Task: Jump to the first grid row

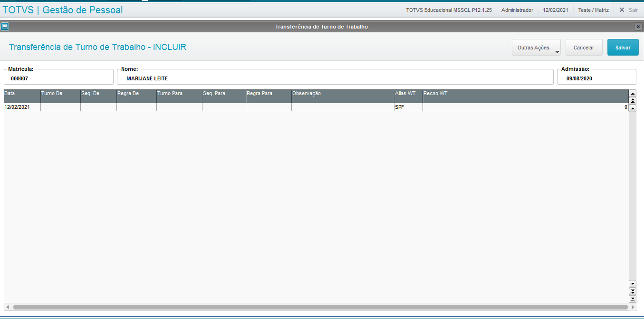Action: (x=633, y=93)
